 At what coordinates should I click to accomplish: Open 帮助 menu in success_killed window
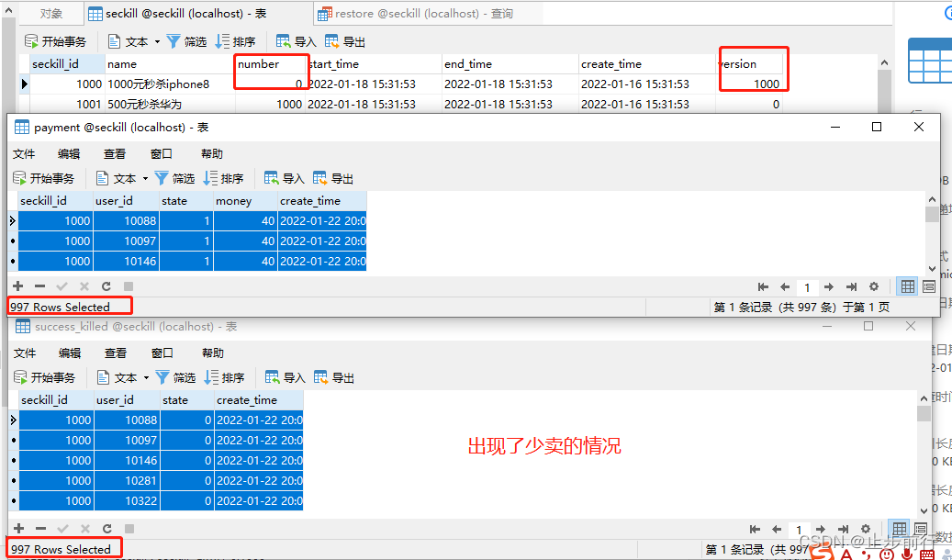coord(212,353)
